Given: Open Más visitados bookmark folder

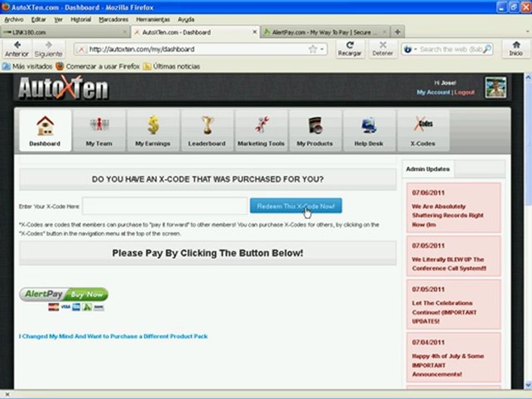Looking at the screenshot, I should click(27, 66).
